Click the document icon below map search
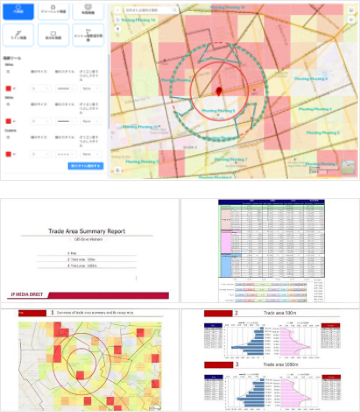This screenshot has height=412, width=360. 117,20
